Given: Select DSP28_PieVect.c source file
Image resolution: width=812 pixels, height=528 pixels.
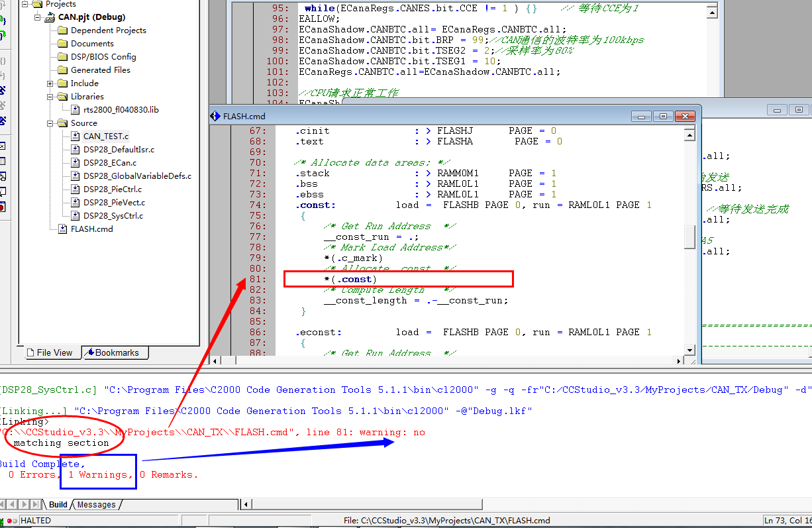Looking at the screenshot, I should coord(114,203).
